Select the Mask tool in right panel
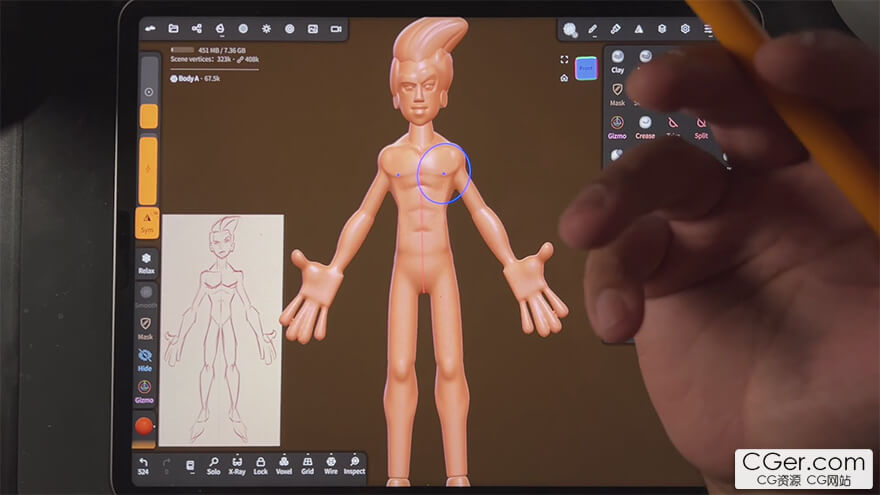The image size is (880, 495). (x=617, y=94)
